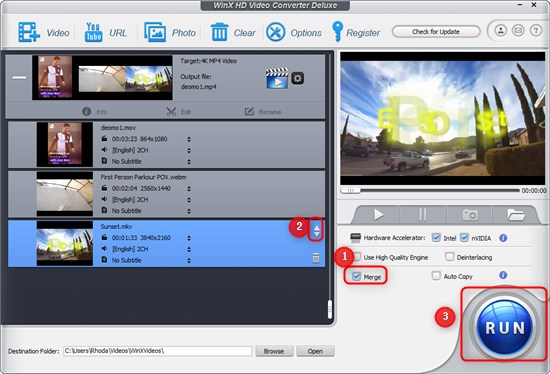This screenshot has height=374, width=550.
Task: Change subtitle of Sunset.mkv
Action: point(189,261)
